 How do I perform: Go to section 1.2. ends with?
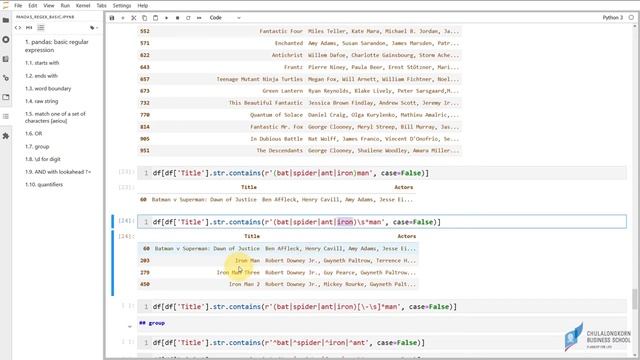coord(41,76)
